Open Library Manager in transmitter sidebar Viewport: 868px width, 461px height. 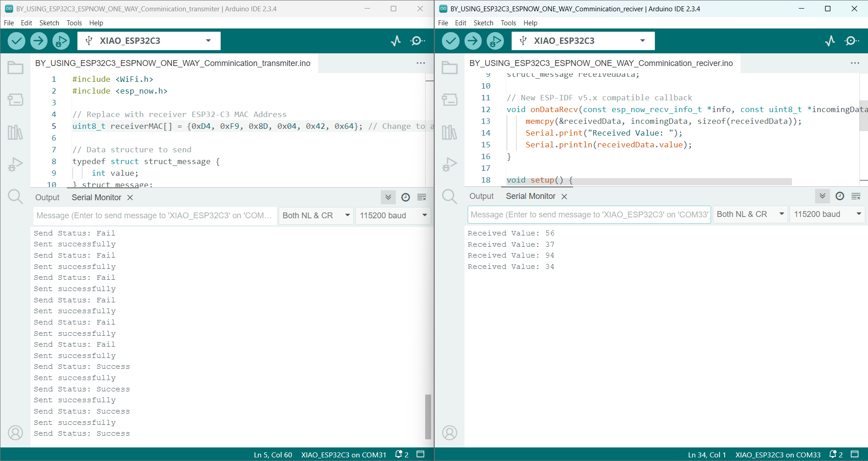pyautogui.click(x=15, y=132)
